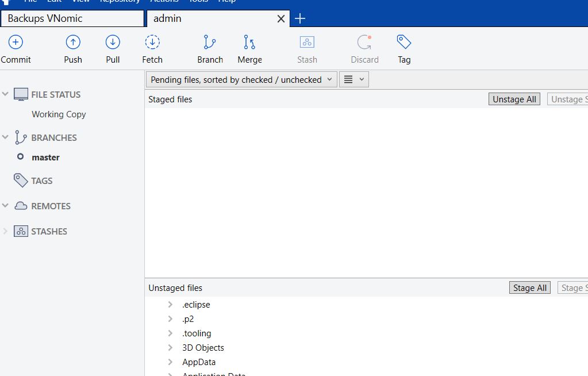Click the Stage All button
The width and height of the screenshot is (588, 376).
pyautogui.click(x=529, y=287)
